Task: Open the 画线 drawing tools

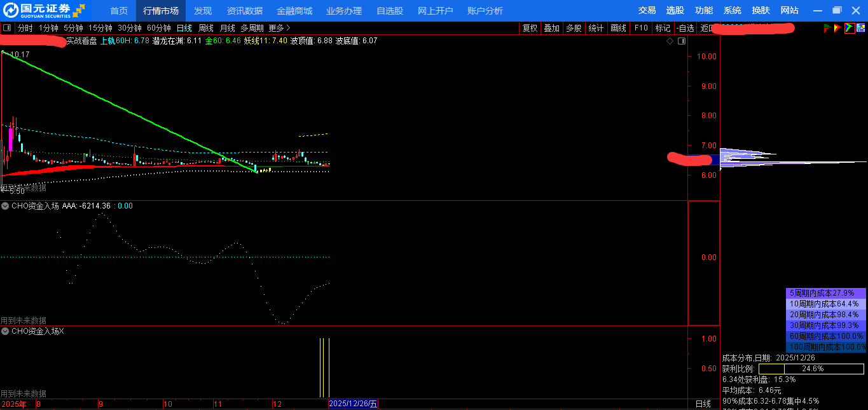Action: point(618,28)
